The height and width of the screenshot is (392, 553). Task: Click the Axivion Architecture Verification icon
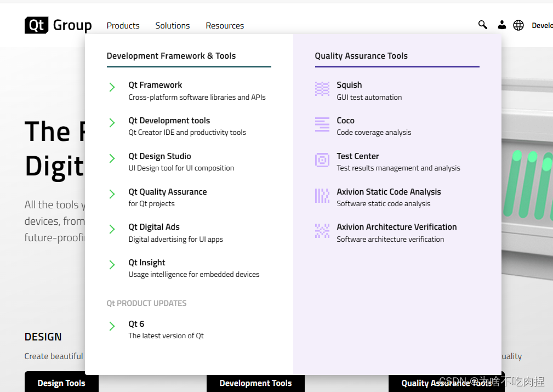click(322, 231)
